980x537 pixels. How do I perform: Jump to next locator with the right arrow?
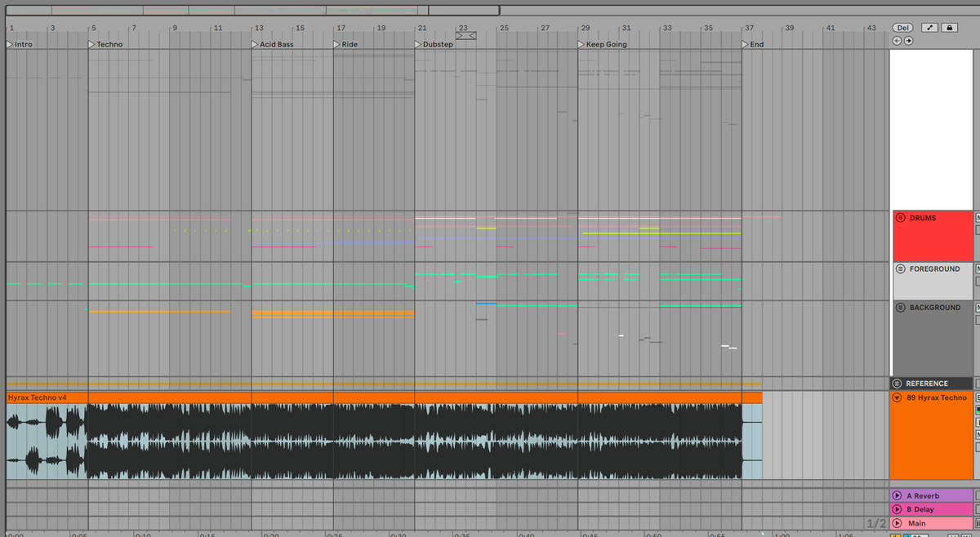(908, 40)
